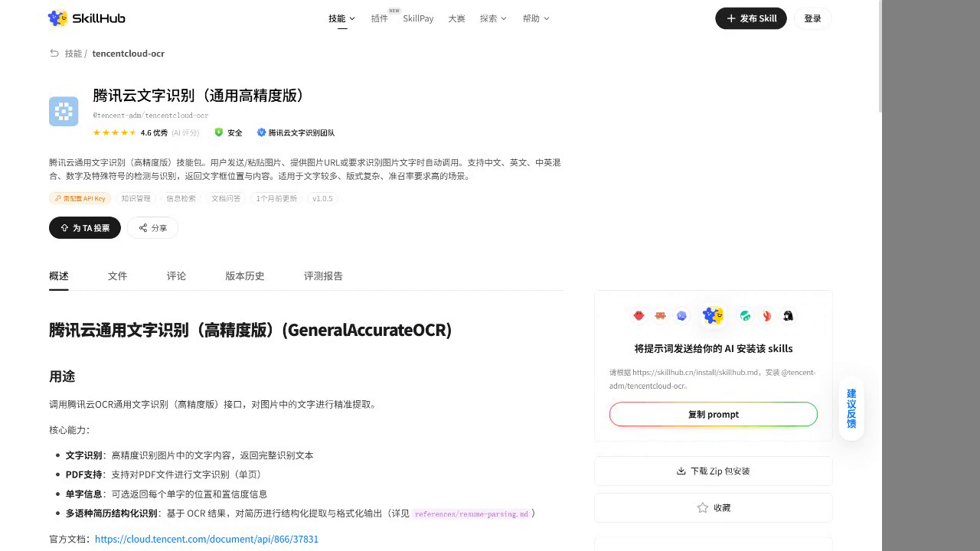Open the cloud.tencent.com documentation link
980x551 pixels.
point(207,539)
